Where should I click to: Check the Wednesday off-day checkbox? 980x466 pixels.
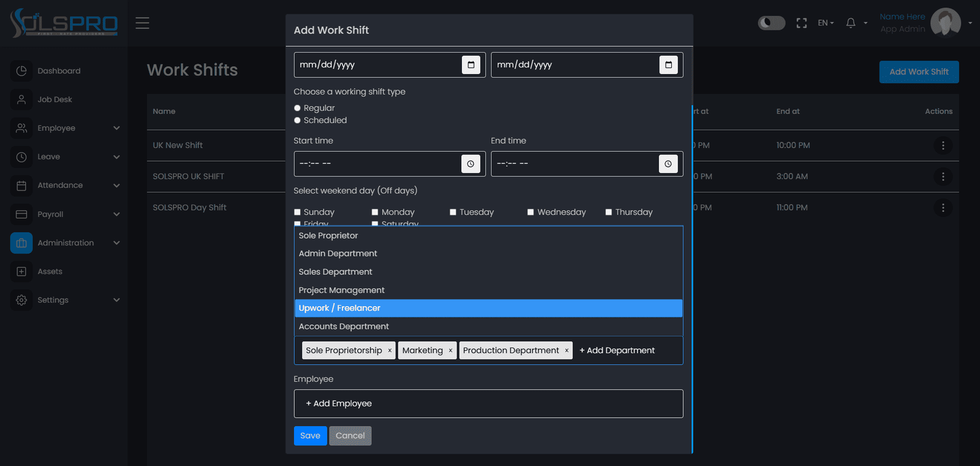tap(530, 212)
